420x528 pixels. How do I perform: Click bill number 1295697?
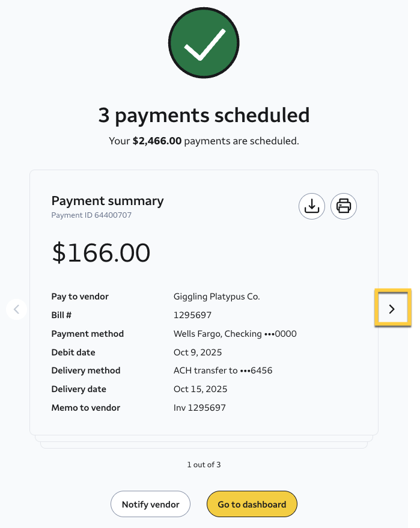click(x=192, y=315)
